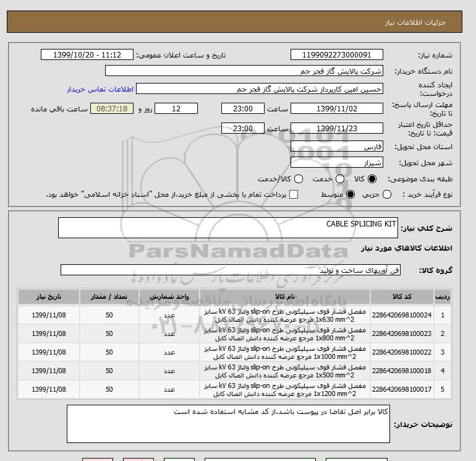
Task: Toggle the Islamic treasury bonds payment checkbox
Action: pos(294,194)
